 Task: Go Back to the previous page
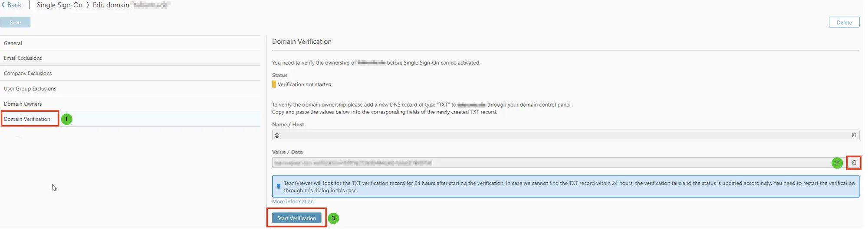[x=11, y=5]
